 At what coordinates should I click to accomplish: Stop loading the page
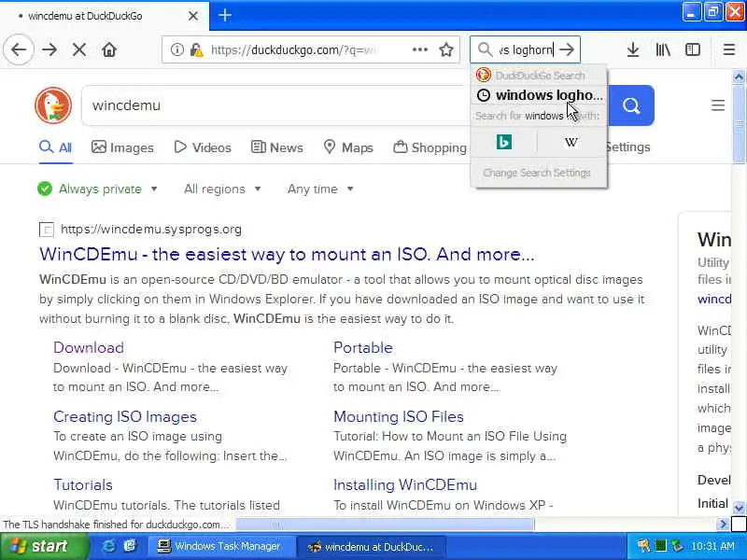pyautogui.click(x=79, y=49)
